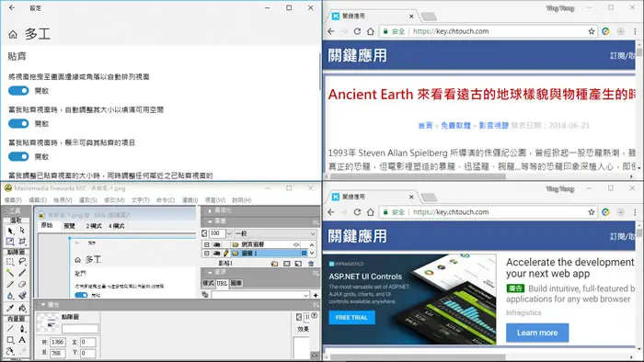Switch off the show snappable items toggle

[x=18, y=156]
